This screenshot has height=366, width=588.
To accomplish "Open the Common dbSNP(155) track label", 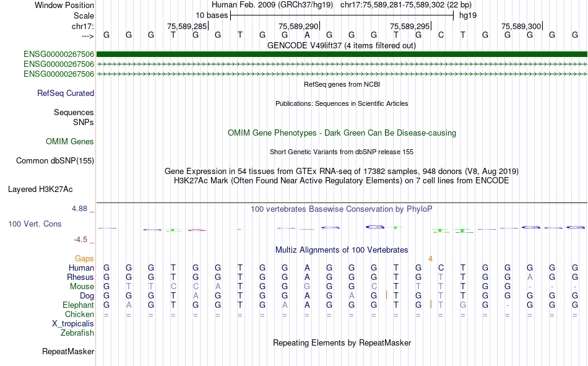I will (x=55, y=160).
